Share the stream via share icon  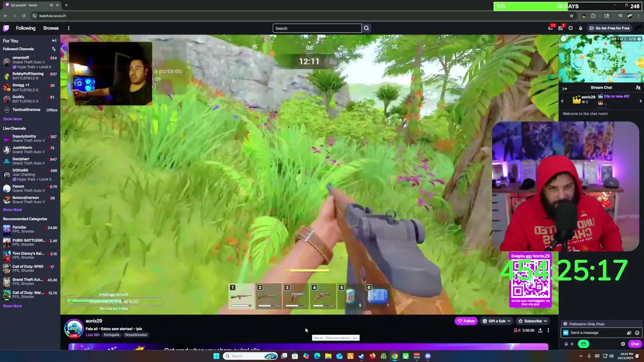pyautogui.click(x=540, y=330)
